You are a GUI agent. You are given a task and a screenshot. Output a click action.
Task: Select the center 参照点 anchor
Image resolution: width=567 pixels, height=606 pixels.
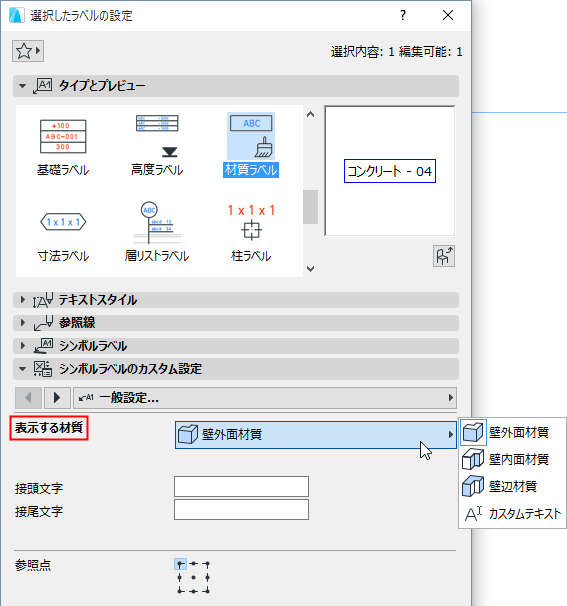click(194, 578)
